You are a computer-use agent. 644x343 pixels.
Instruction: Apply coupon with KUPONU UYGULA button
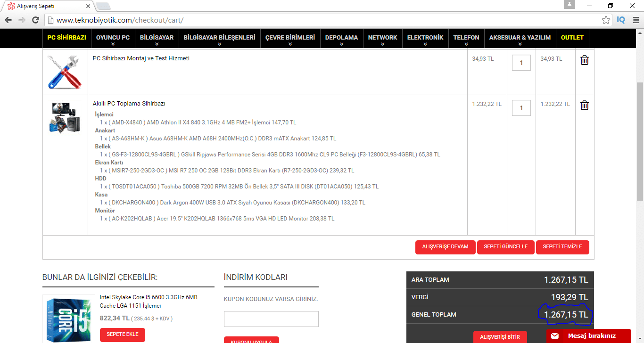click(x=251, y=340)
